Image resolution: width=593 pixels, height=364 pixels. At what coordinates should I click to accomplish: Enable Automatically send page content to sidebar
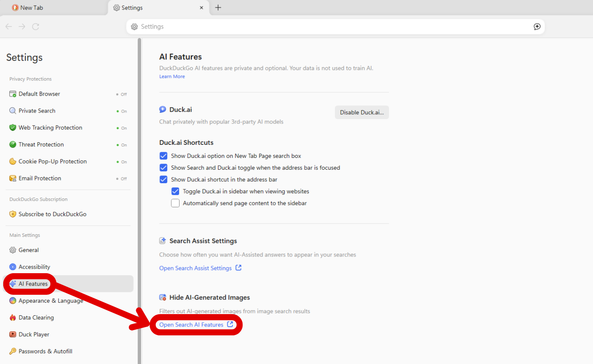tap(175, 203)
